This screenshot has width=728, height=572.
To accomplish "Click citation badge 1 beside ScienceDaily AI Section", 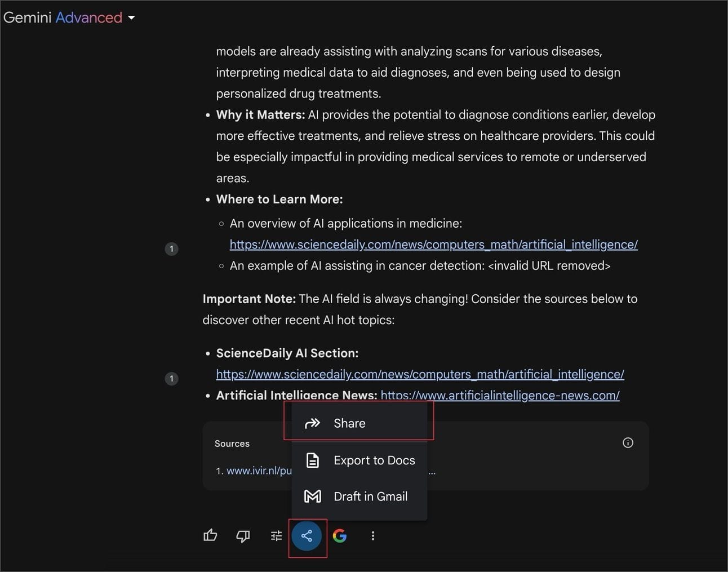I will (171, 379).
